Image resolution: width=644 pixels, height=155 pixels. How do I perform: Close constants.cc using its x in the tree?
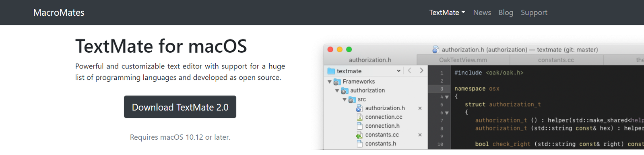(420, 135)
